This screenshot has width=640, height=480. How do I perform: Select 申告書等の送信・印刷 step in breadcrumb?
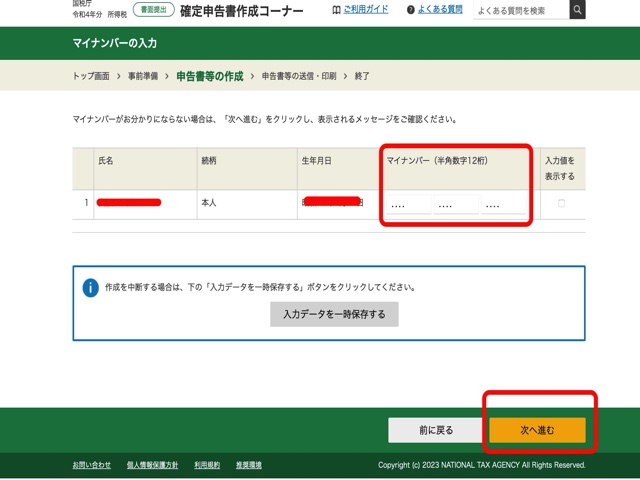coord(299,76)
